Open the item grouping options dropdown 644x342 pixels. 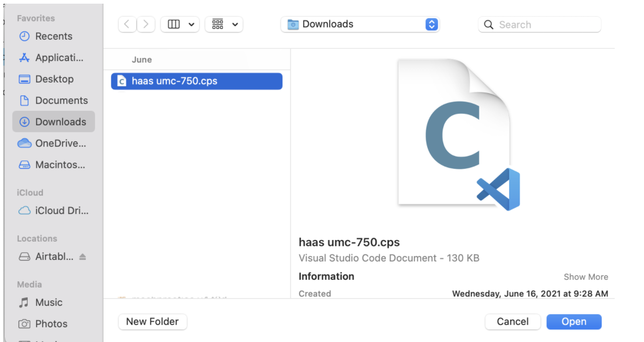[x=224, y=24]
